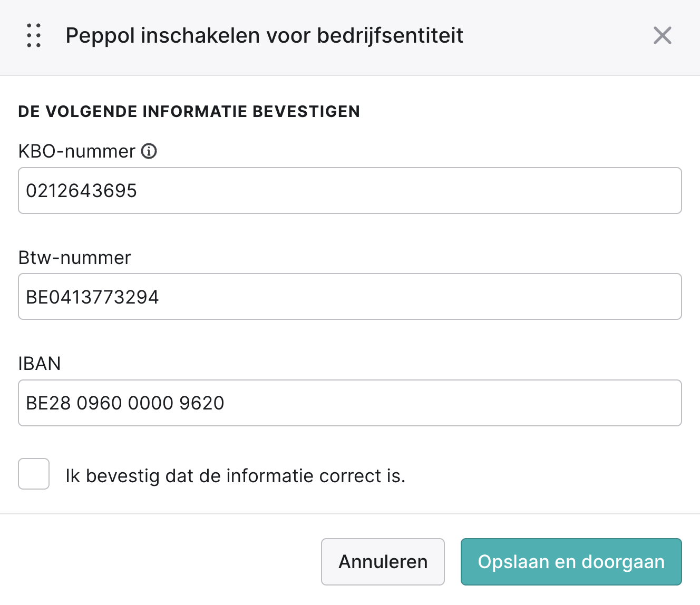Focus the IBAN input field
700x605 pixels.
pos(350,403)
